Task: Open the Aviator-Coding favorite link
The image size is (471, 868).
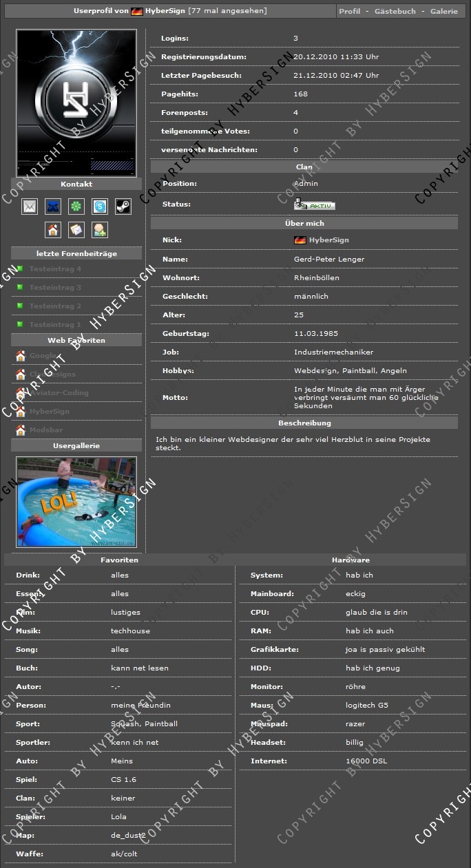Action: tap(59, 393)
